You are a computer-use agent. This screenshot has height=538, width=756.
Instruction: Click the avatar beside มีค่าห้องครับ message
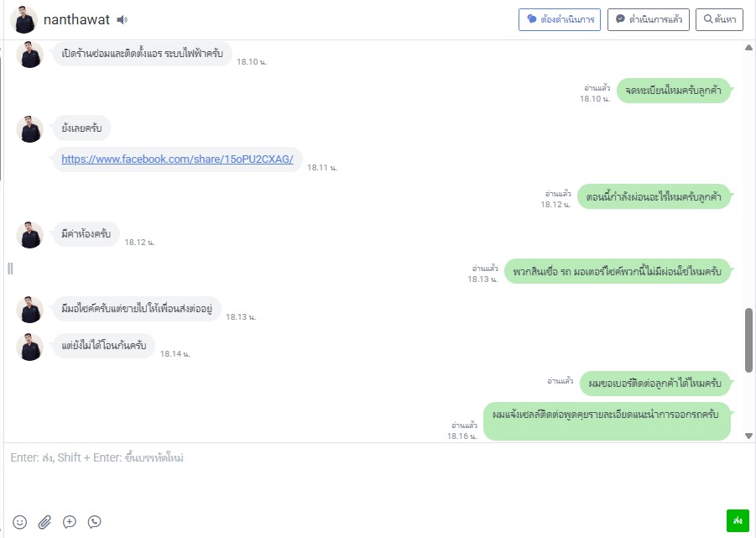[x=29, y=235]
